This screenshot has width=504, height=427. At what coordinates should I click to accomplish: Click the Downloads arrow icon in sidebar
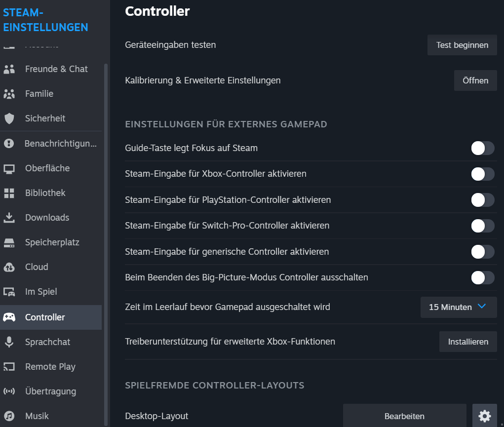(x=9, y=218)
